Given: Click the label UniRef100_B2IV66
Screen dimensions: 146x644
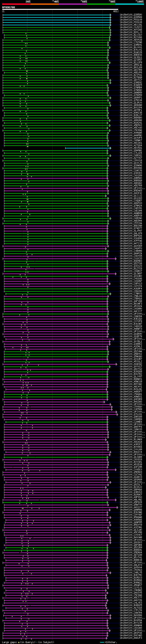Looking at the screenshot, I should pos(131,37).
